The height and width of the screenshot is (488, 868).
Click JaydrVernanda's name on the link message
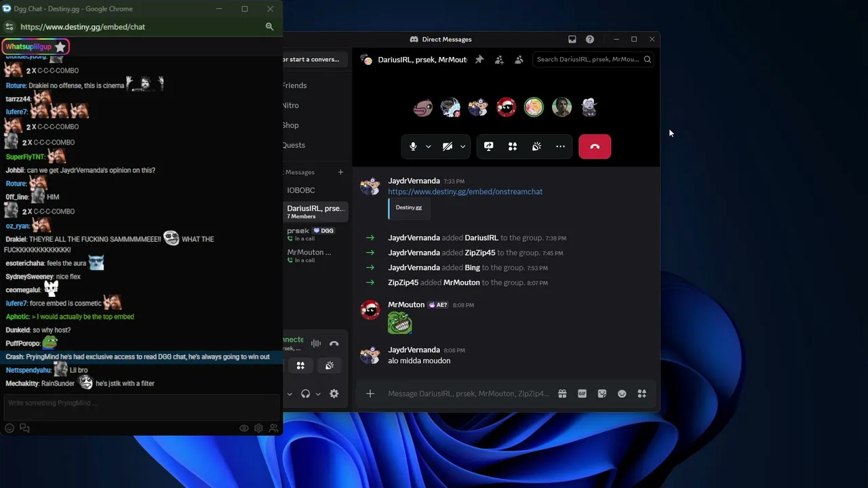[414, 181]
